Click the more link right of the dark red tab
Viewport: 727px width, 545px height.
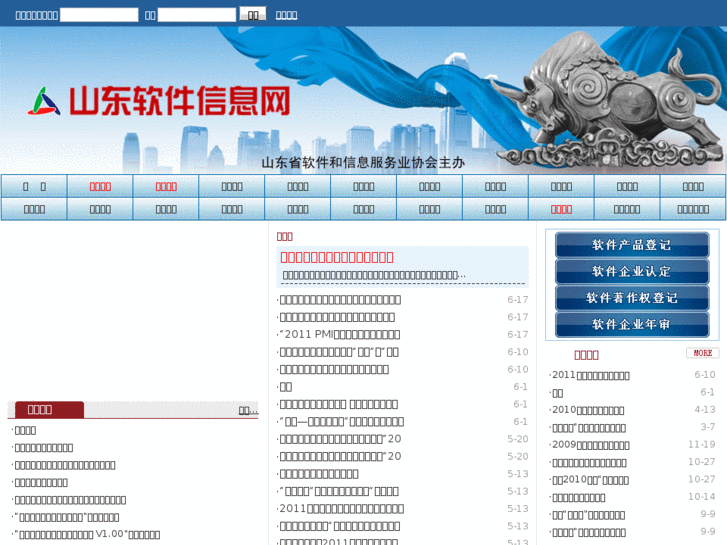(248, 410)
